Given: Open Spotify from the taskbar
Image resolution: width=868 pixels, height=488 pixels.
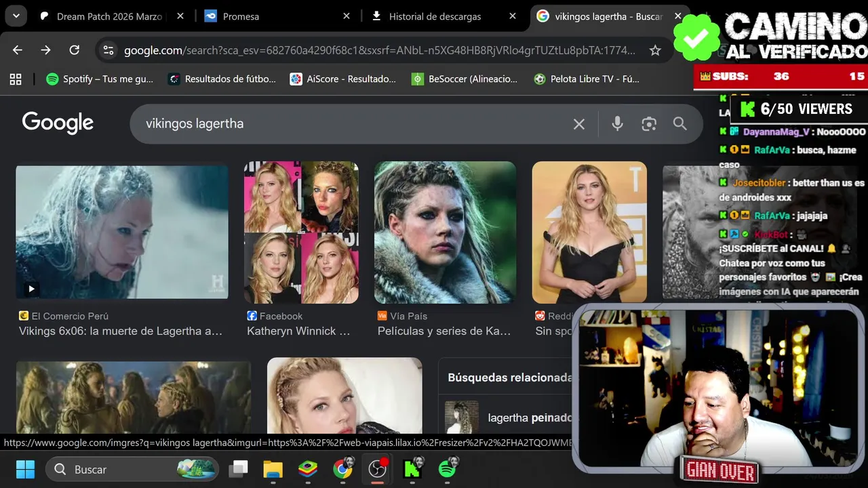Looking at the screenshot, I should click(447, 468).
